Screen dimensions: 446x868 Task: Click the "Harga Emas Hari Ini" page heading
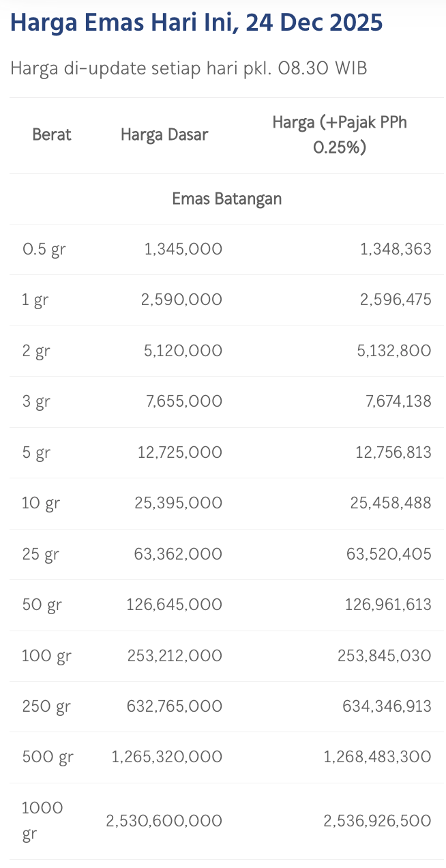(x=196, y=23)
